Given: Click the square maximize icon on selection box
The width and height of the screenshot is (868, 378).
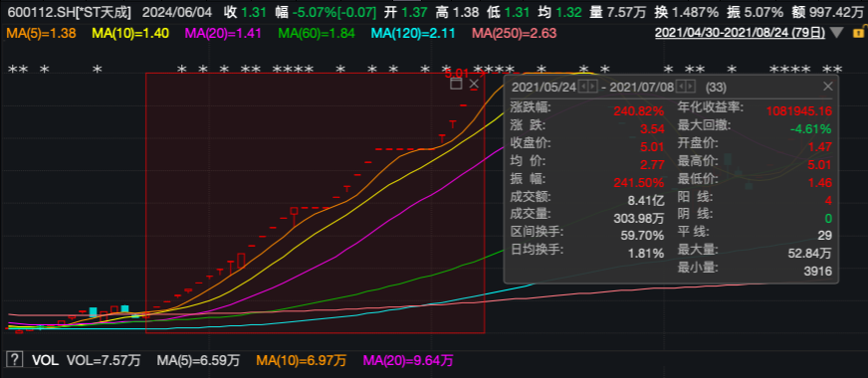Looking at the screenshot, I should point(456,84).
